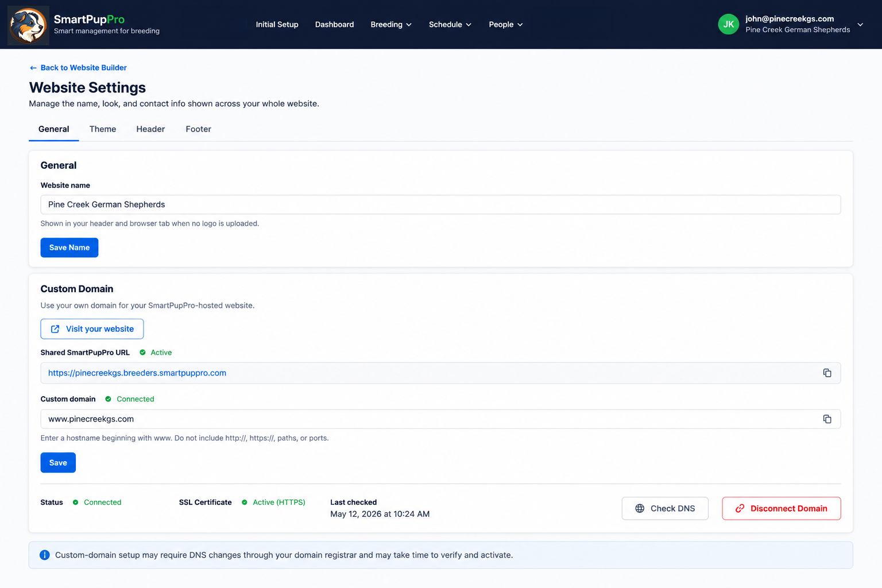Focus the Custom domain input field

440,419
